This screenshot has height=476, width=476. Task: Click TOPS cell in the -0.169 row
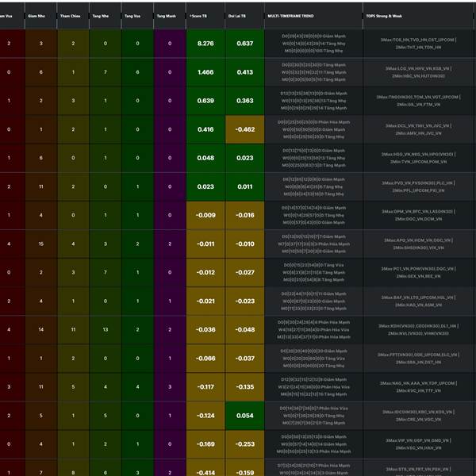418,444
